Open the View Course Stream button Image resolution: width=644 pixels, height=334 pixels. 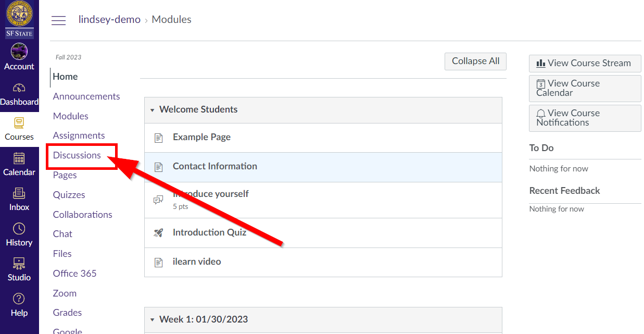coord(585,63)
